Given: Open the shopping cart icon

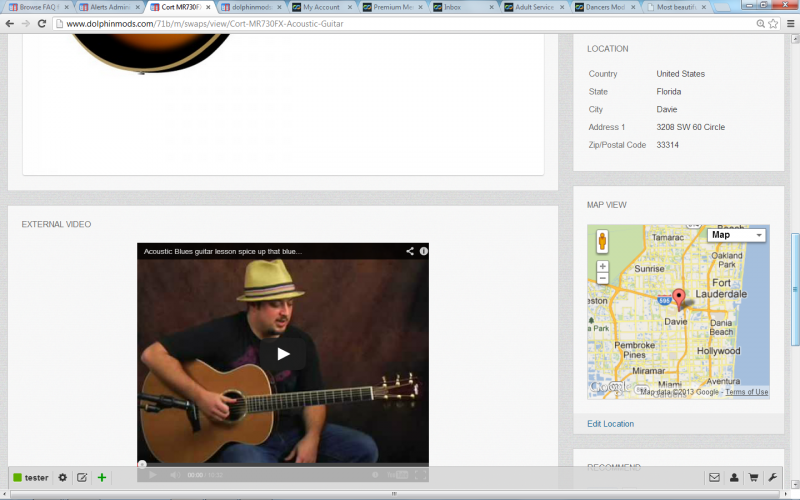Looking at the screenshot, I should click(753, 478).
